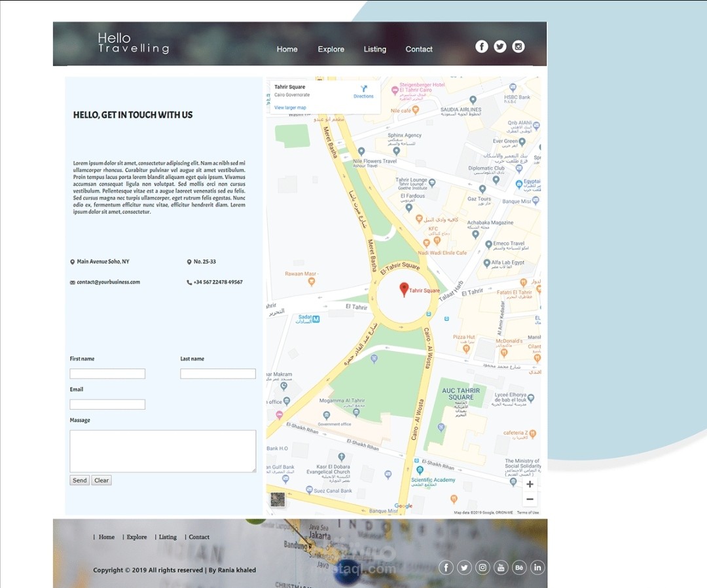Image resolution: width=707 pixels, height=588 pixels.
Task: Click the footer LinkedIn icon
Action: tap(537, 567)
